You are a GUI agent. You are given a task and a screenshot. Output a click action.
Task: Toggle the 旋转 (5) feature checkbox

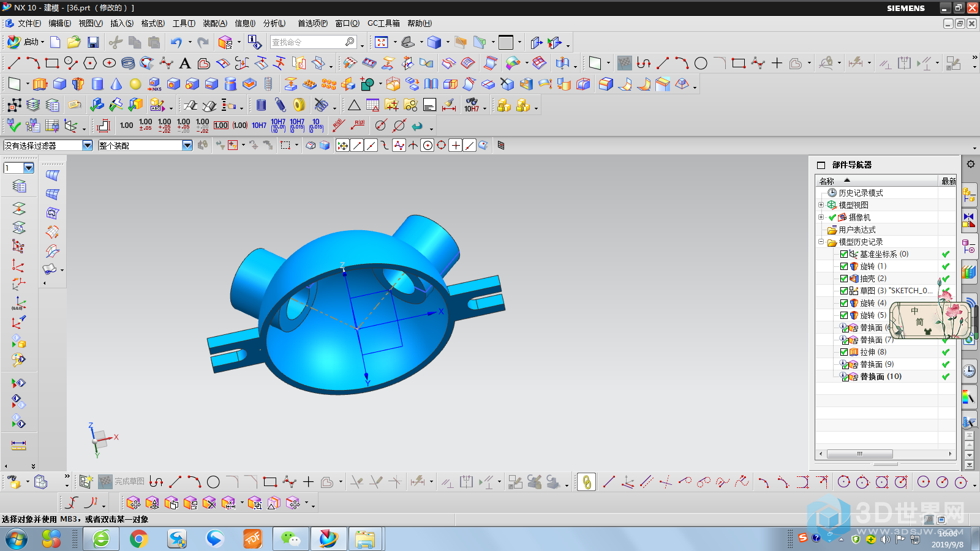[x=844, y=315]
